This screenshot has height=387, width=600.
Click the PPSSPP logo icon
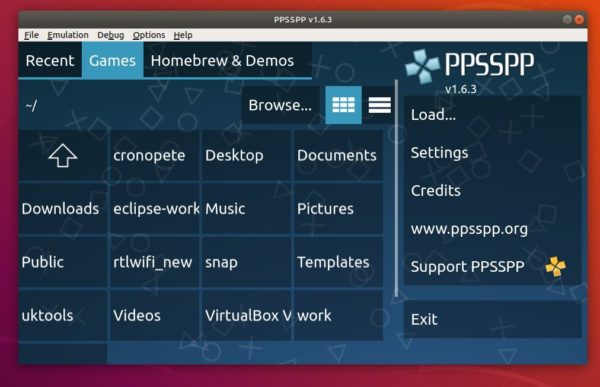[x=422, y=66]
